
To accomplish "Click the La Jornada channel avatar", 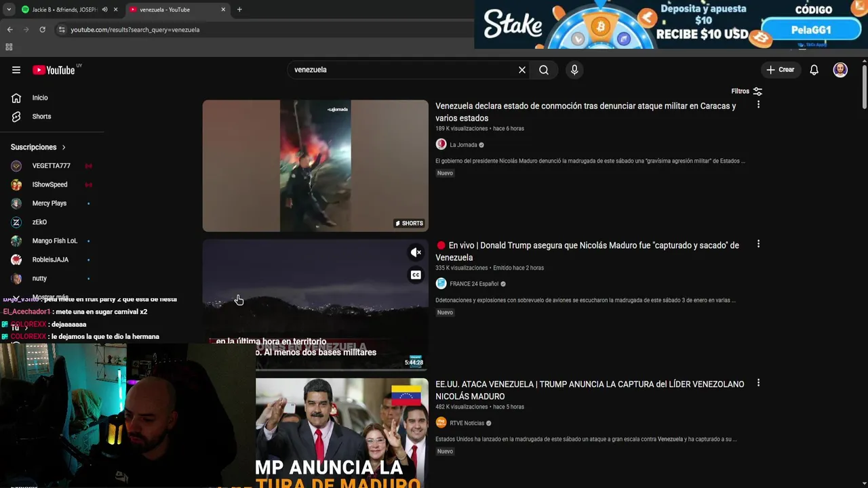I will pos(441,144).
